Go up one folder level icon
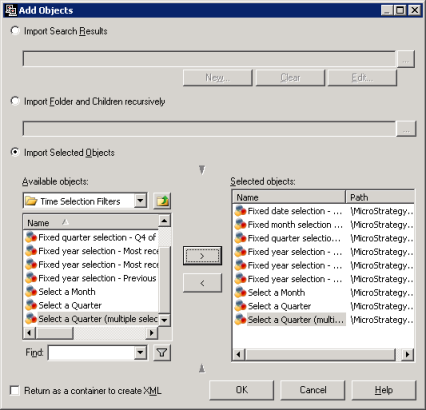426x410 pixels. [162, 201]
